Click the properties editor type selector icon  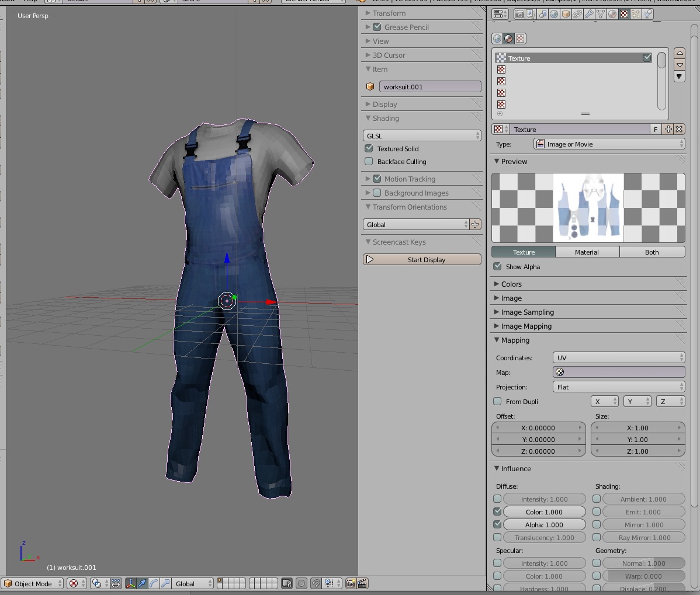[x=500, y=14]
